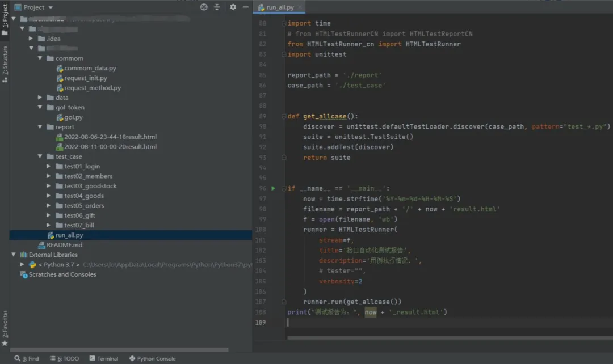Select commom_data.py file
Image resolution: width=613 pixels, height=364 pixels.
[x=90, y=68]
